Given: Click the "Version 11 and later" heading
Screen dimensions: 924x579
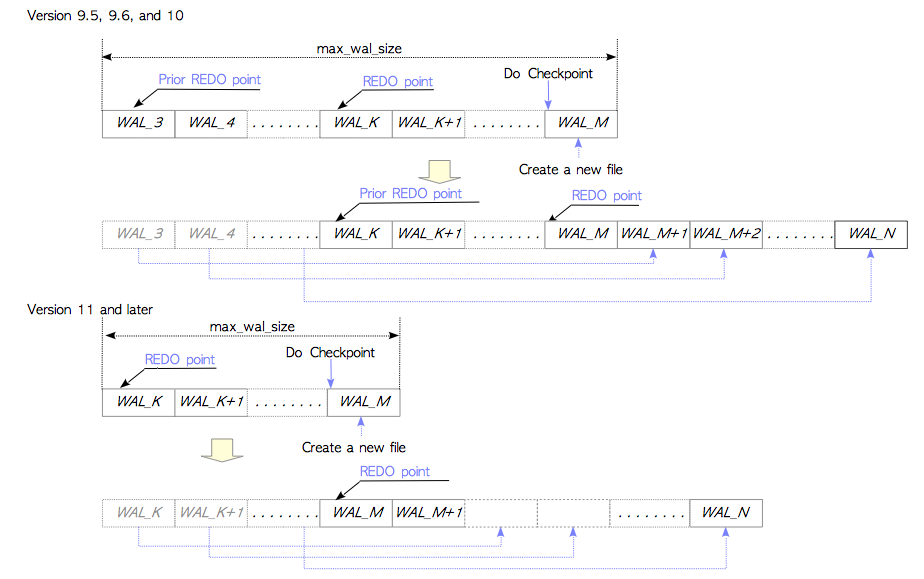Looking at the screenshot, I should 90,309.
